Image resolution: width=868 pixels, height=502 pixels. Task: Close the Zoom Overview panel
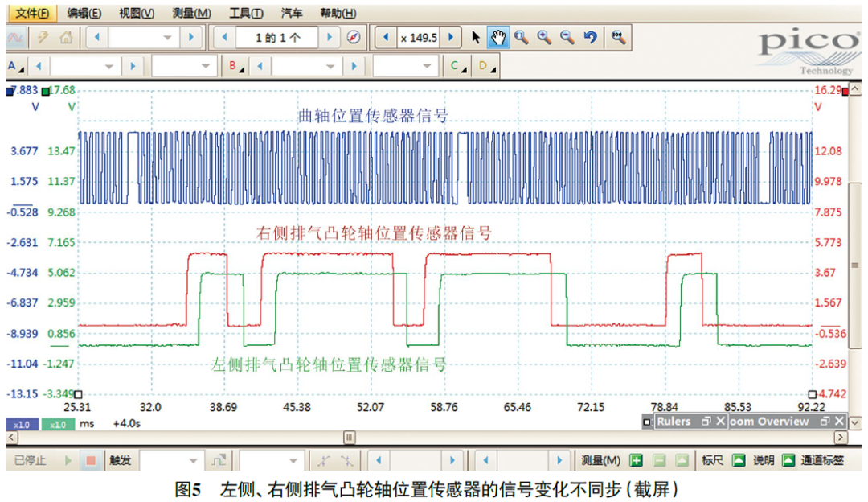pyautogui.click(x=839, y=421)
